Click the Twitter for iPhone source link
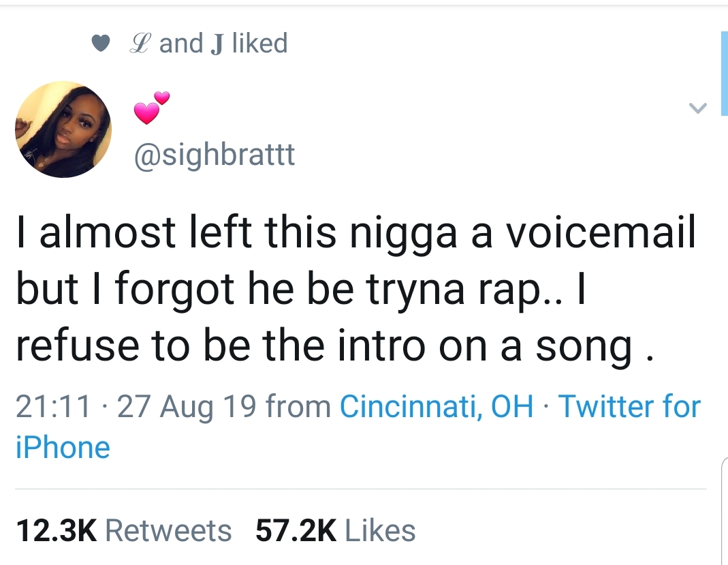 tap(627, 407)
